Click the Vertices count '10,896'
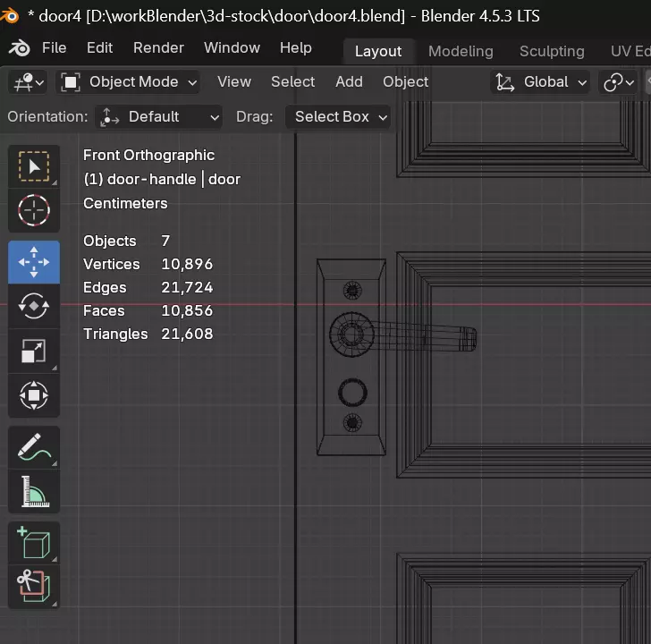The height and width of the screenshot is (644, 651). pos(187,264)
